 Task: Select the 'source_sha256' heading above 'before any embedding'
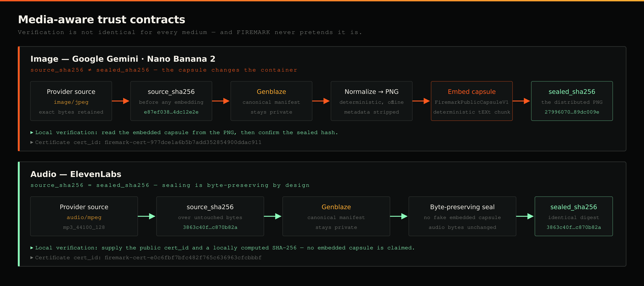click(171, 92)
